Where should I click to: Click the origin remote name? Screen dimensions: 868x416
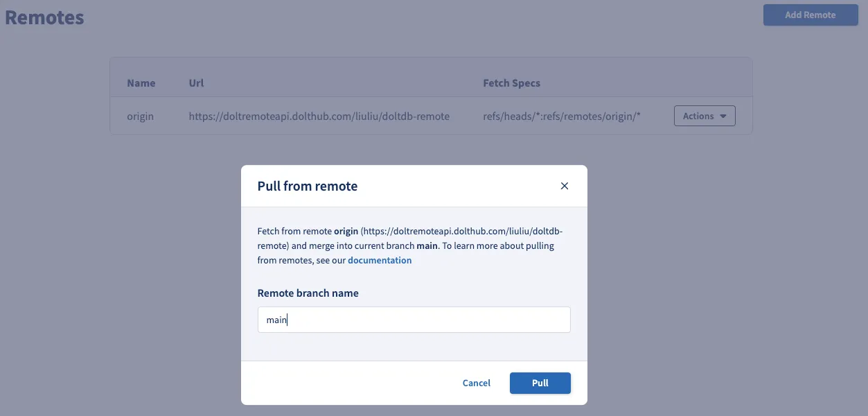tap(140, 116)
